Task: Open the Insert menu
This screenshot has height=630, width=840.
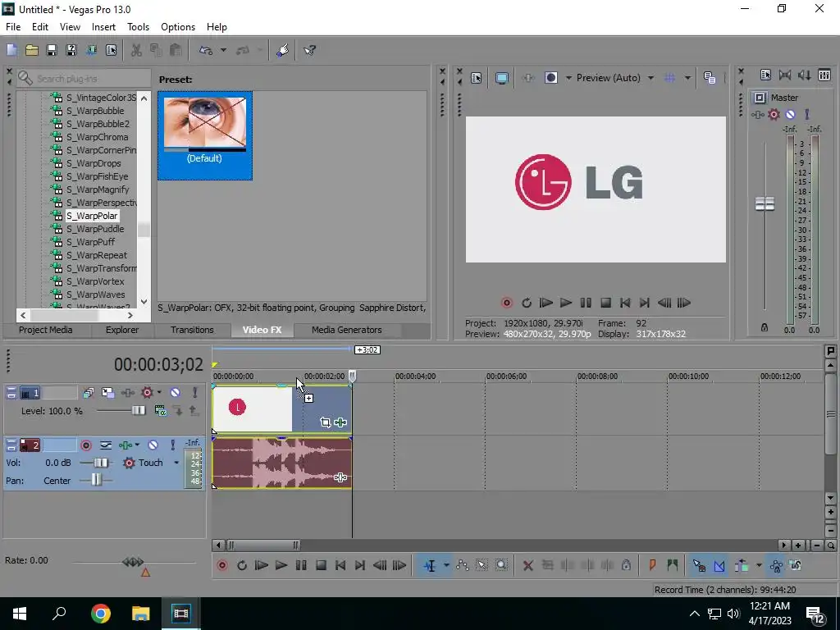Action: tap(103, 27)
